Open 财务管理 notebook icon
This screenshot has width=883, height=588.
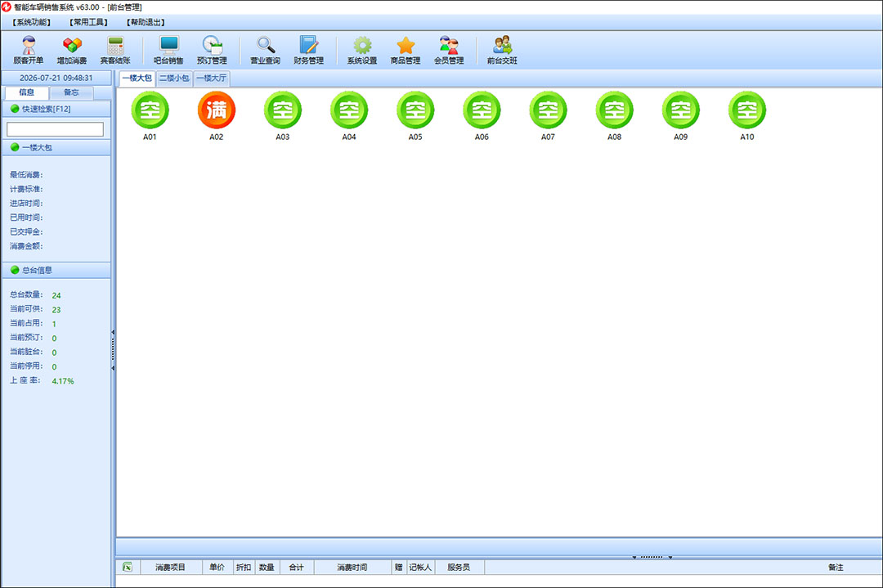point(308,50)
